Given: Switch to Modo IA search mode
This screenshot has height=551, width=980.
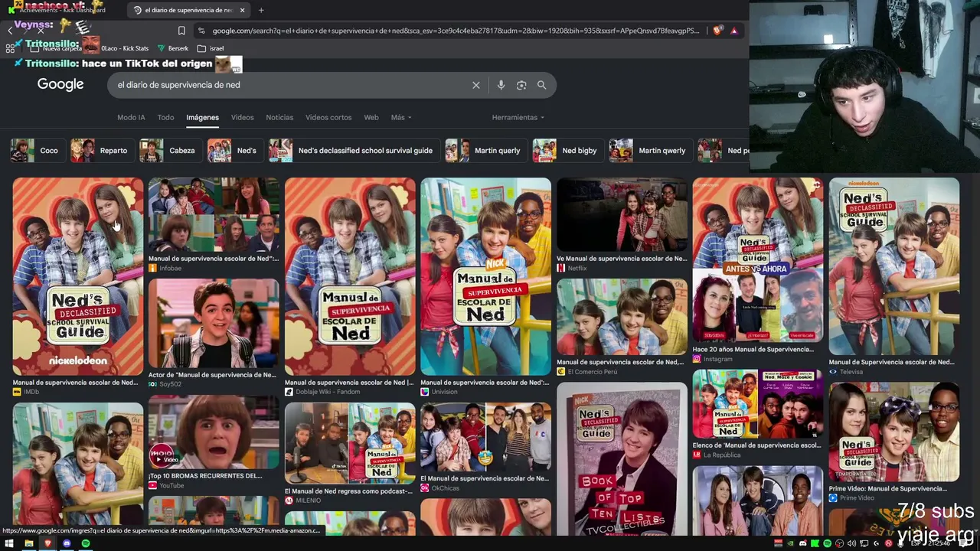Looking at the screenshot, I should point(131,118).
